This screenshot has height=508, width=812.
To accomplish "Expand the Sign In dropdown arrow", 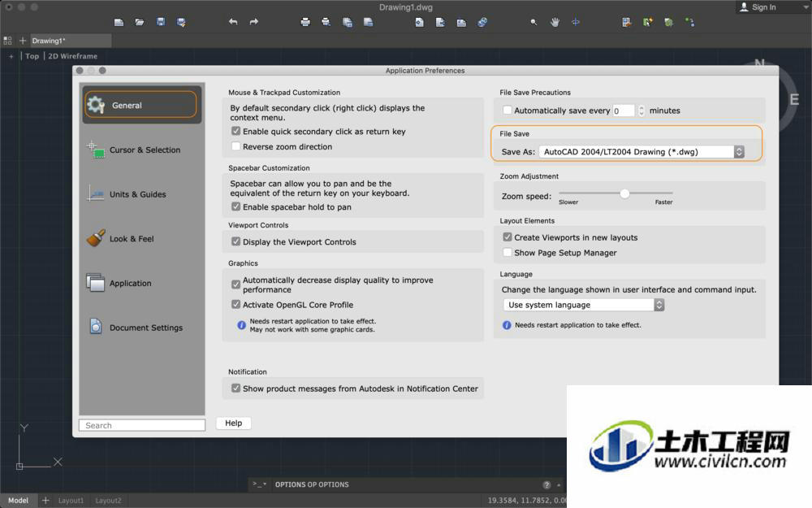I will [807, 7].
